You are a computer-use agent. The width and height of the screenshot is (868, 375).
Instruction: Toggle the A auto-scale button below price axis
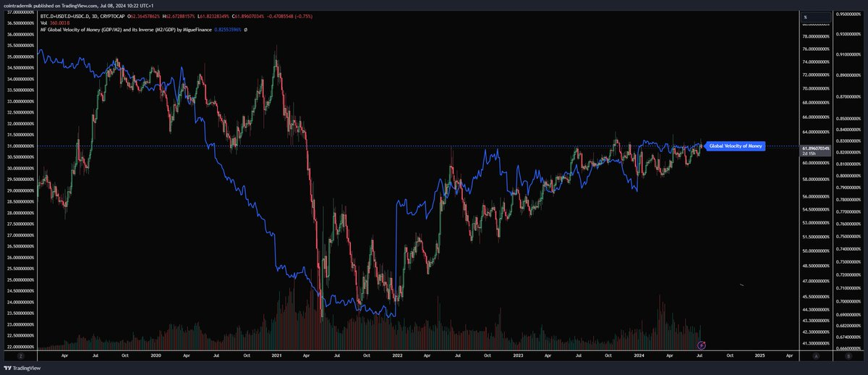pyautogui.click(x=816, y=356)
